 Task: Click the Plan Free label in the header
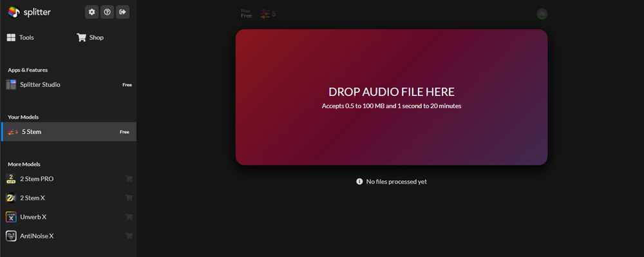246,14
